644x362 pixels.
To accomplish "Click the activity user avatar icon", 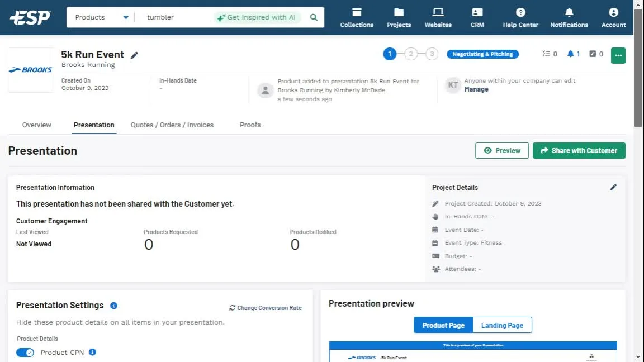I will click(x=266, y=90).
